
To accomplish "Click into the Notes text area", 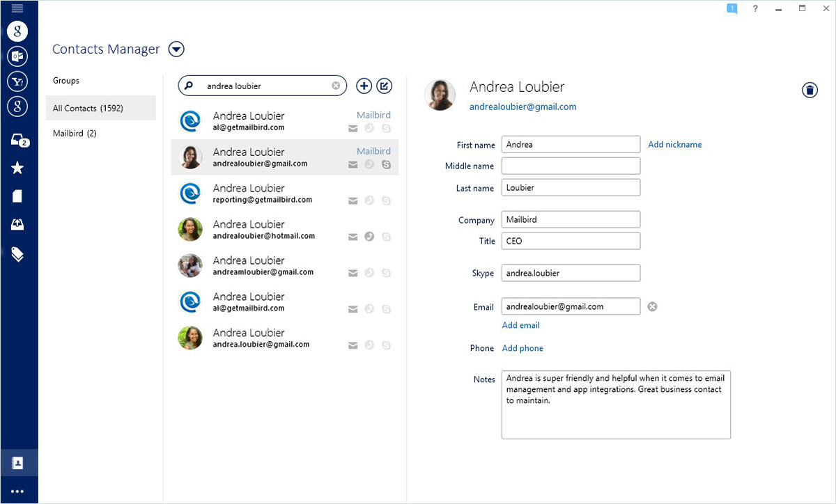I will click(616, 404).
